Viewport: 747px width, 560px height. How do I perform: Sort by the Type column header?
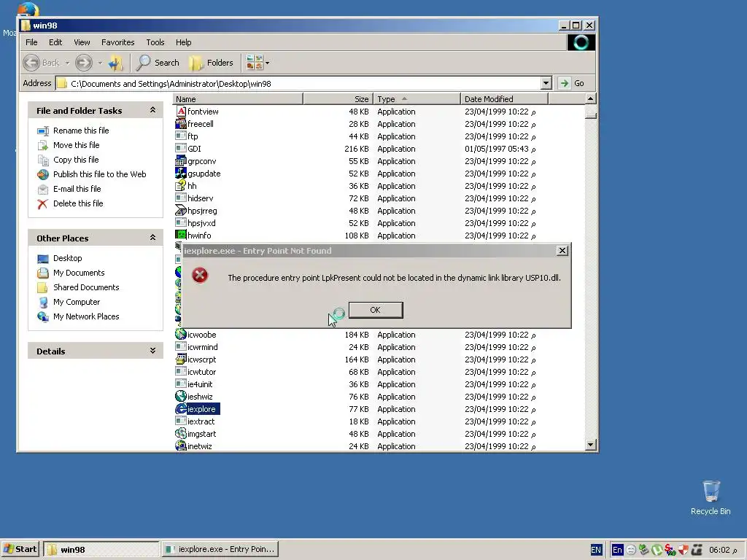pyautogui.click(x=417, y=99)
